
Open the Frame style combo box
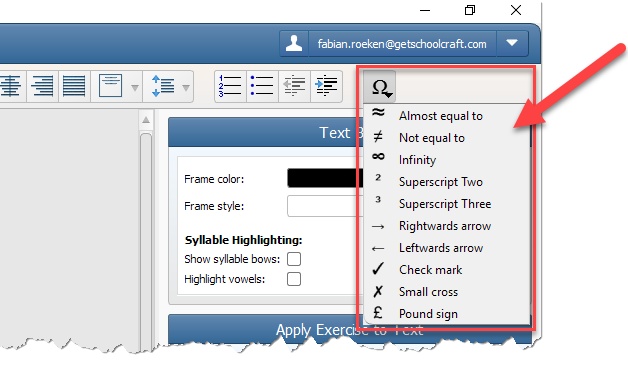click(325, 206)
